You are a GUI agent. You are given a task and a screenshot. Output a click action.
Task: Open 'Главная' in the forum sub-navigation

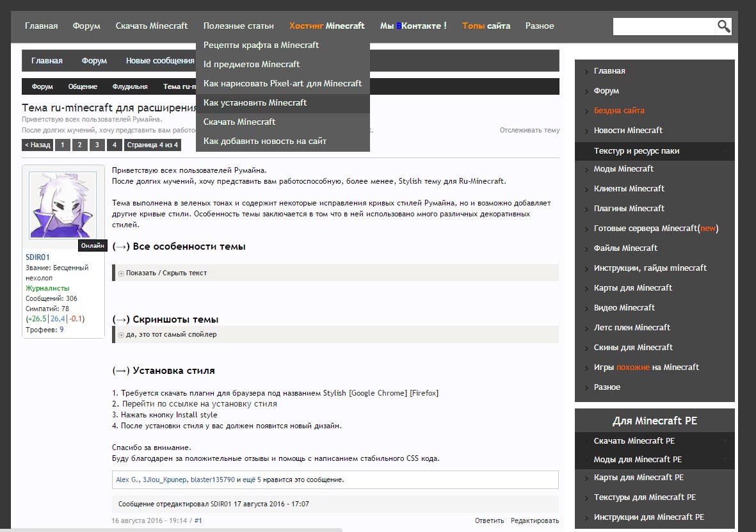click(47, 61)
